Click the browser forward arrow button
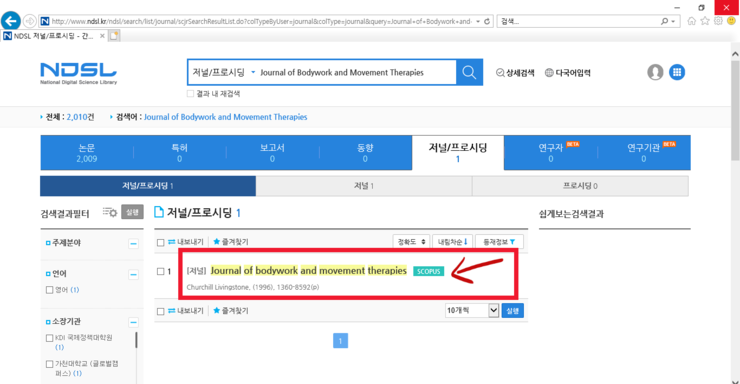Image resolution: width=740 pixels, height=384 pixels. [30, 21]
